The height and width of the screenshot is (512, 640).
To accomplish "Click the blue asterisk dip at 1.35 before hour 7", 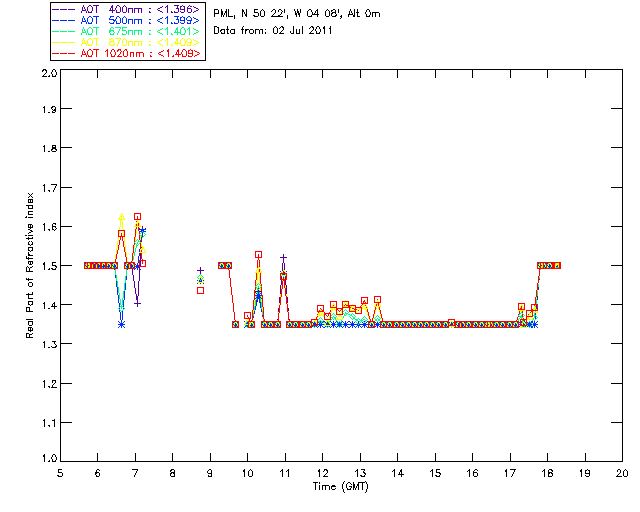I will [x=121, y=325].
